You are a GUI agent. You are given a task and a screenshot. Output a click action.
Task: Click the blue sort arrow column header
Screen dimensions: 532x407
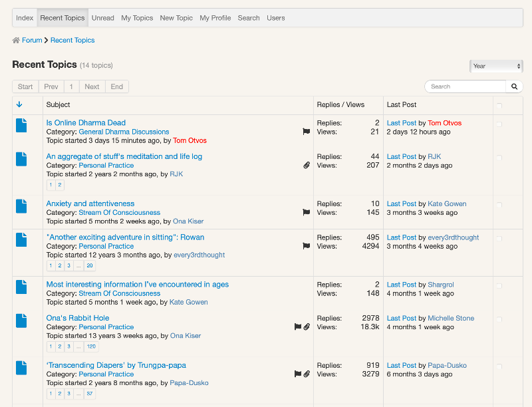pos(19,104)
